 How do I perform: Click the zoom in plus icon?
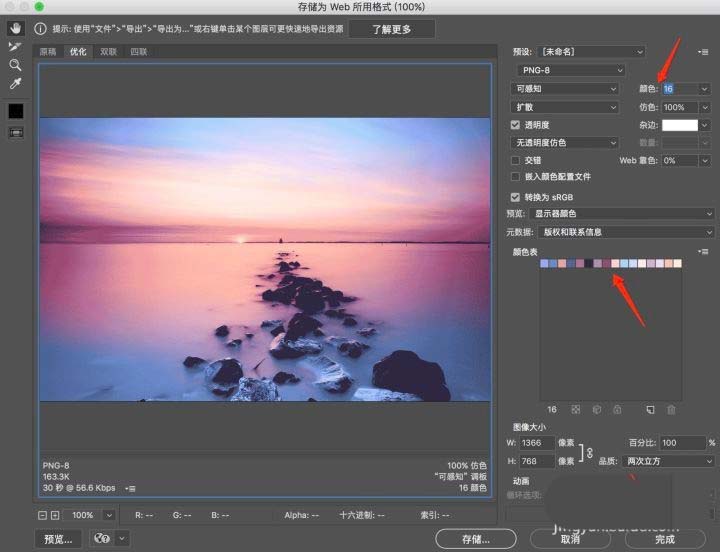(55, 515)
